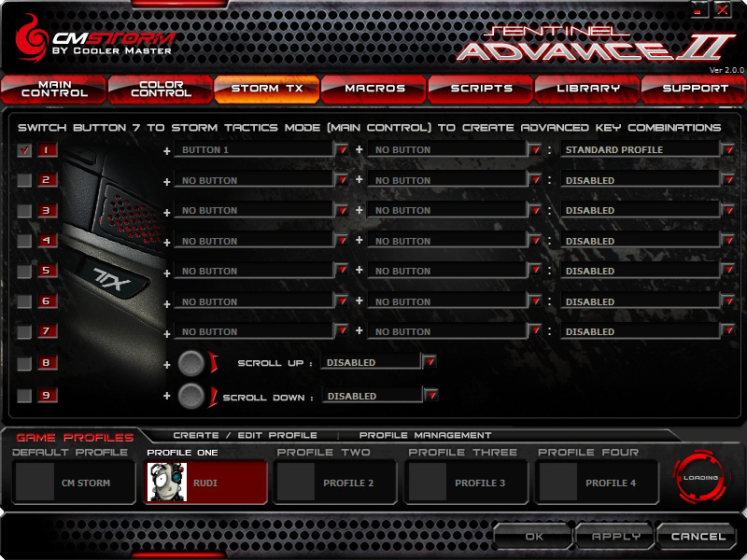The width and height of the screenshot is (747, 560).
Task: Switch to the Color Control tab
Action: [x=161, y=89]
